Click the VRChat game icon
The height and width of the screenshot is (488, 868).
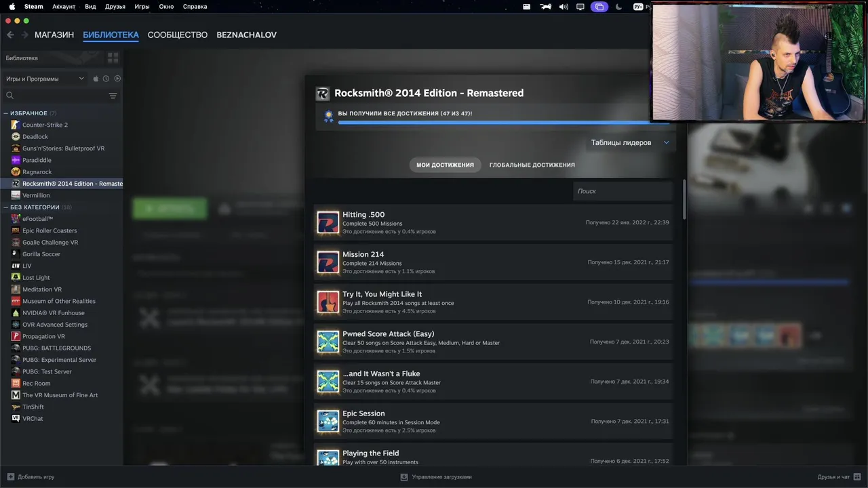[16, 419]
